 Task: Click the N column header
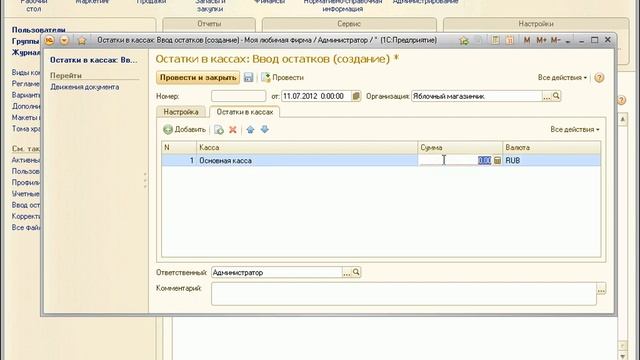179,147
